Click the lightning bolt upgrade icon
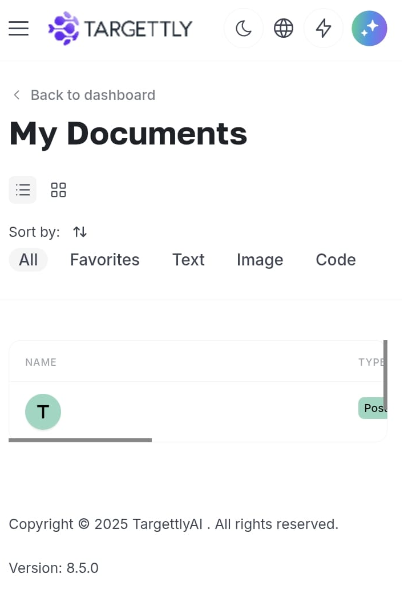The width and height of the screenshot is (402, 611). click(x=323, y=28)
